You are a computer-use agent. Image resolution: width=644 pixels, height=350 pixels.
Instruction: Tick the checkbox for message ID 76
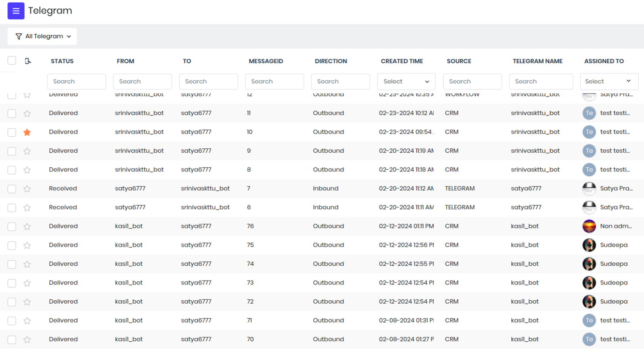12,226
